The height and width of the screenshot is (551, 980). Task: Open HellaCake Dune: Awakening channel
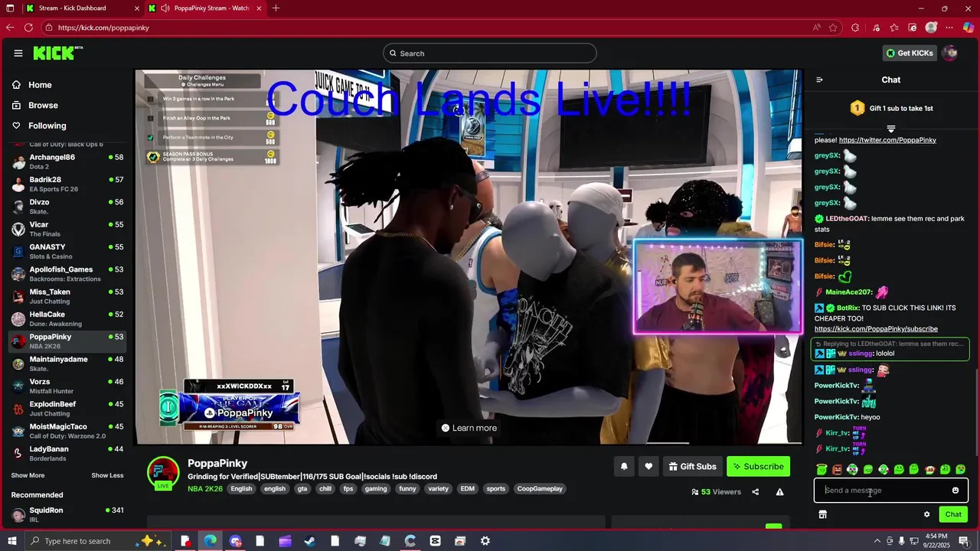(67, 318)
